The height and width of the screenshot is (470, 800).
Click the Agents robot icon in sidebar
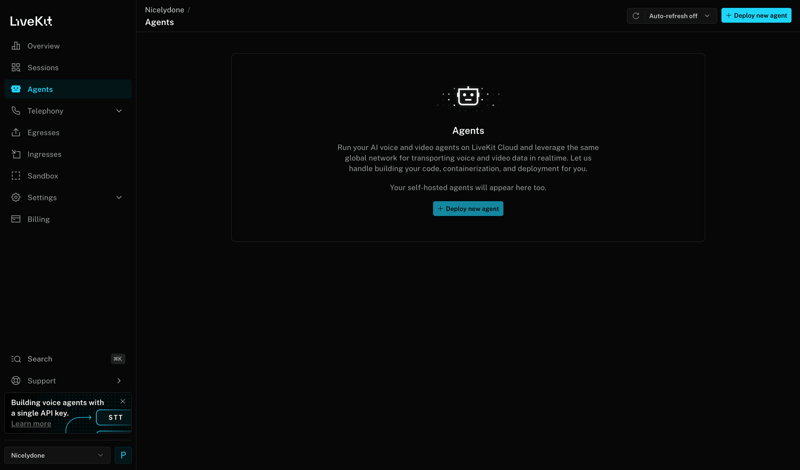coord(16,89)
